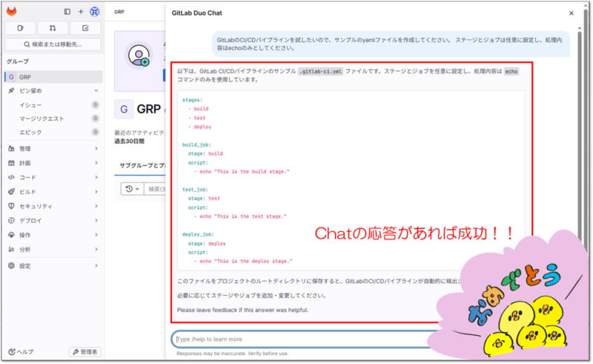
Task: Click the 分析 chart icon
Action: click(x=11, y=249)
